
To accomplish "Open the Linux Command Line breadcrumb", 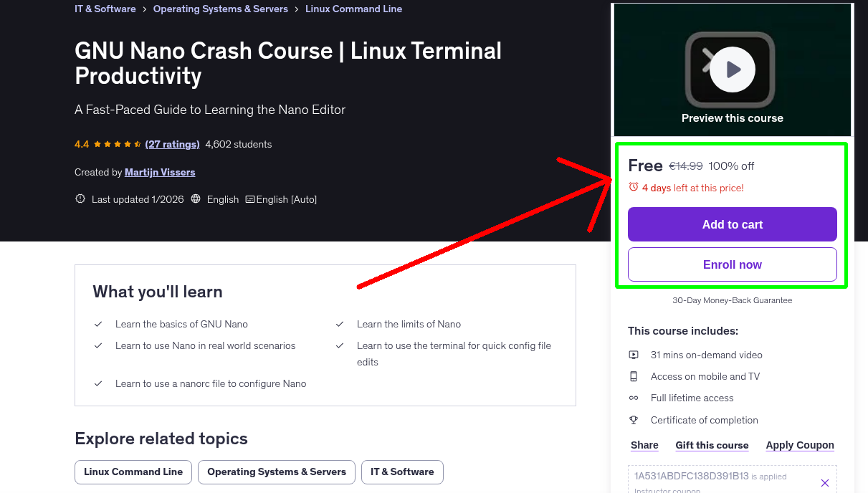I will (353, 9).
